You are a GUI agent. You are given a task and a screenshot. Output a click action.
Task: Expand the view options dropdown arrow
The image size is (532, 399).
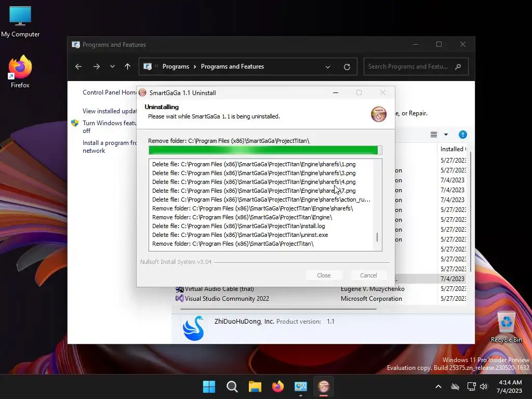(446, 135)
